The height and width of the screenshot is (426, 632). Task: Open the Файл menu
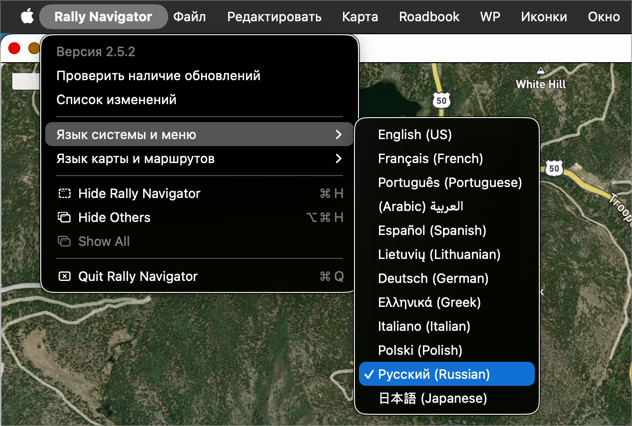point(189,17)
